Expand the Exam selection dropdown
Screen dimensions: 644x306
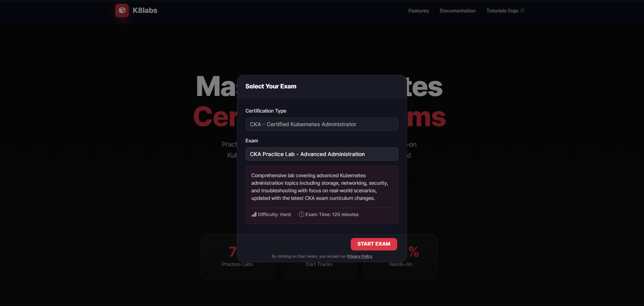[322, 154]
